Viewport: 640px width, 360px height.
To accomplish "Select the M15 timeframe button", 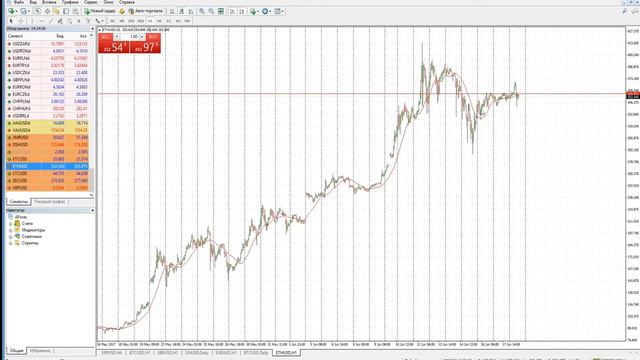I will tap(131, 21).
